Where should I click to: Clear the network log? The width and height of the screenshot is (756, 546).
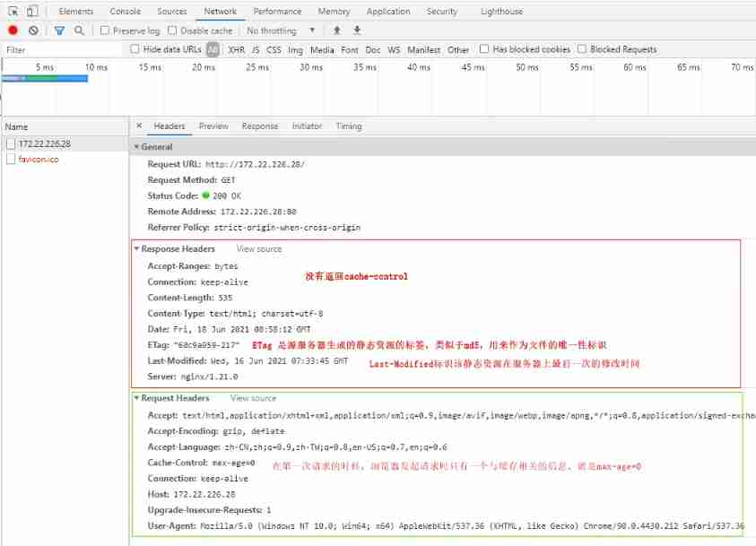33,30
